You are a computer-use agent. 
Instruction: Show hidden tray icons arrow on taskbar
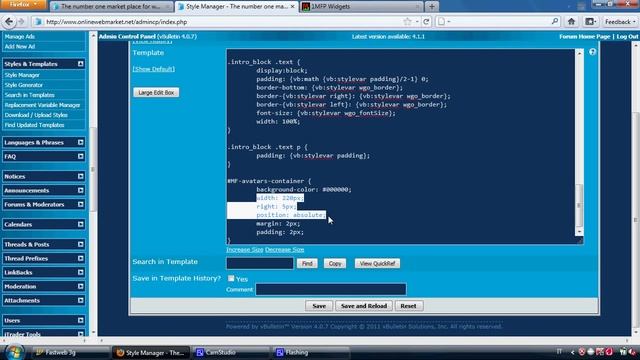point(572,352)
